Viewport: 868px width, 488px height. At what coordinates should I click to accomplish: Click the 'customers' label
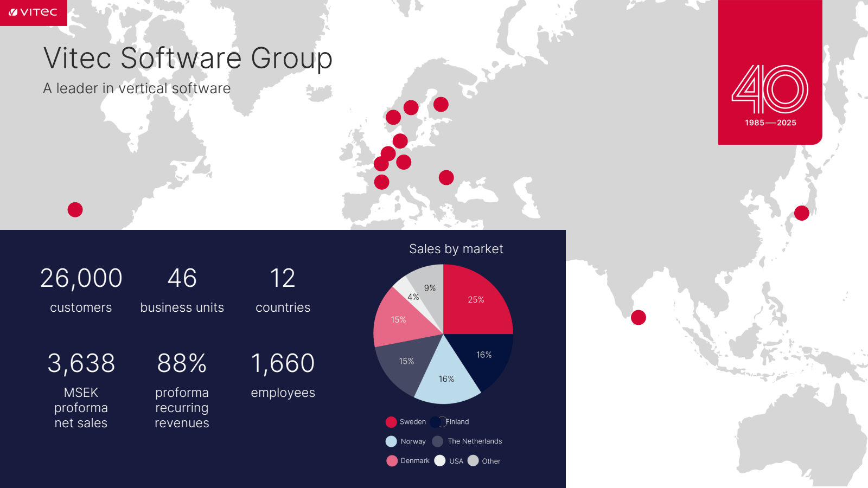tap(81, 307)
